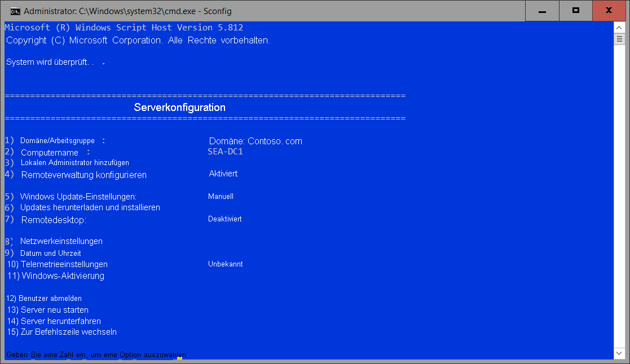The image size is (630, 364).
Task: Select option 10 Telemetrieeinstellungen
Action: (x=57, y=264)
